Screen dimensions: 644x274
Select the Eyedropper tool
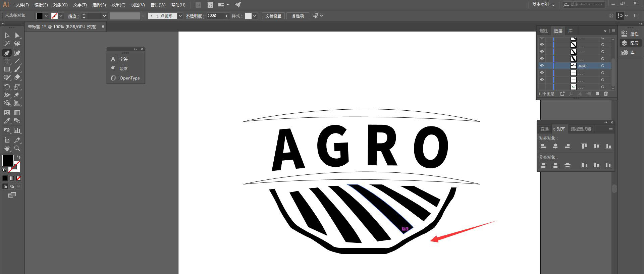[x=7, y=121]
